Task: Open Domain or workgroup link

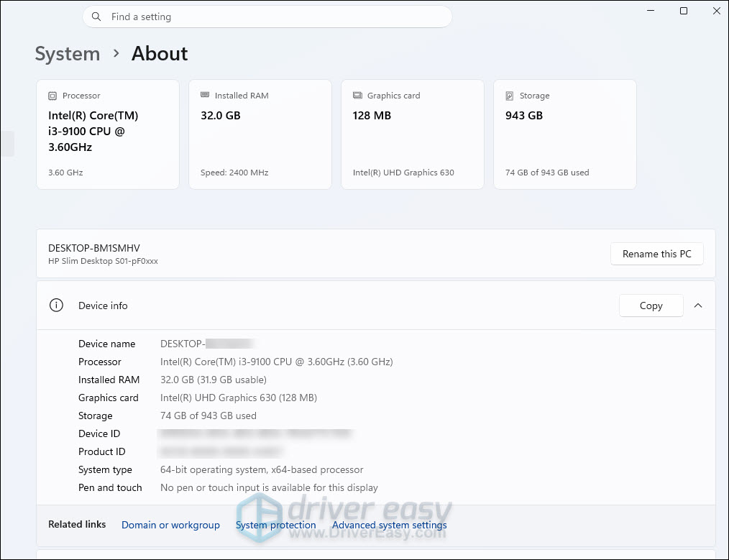Action: (170, 525)
